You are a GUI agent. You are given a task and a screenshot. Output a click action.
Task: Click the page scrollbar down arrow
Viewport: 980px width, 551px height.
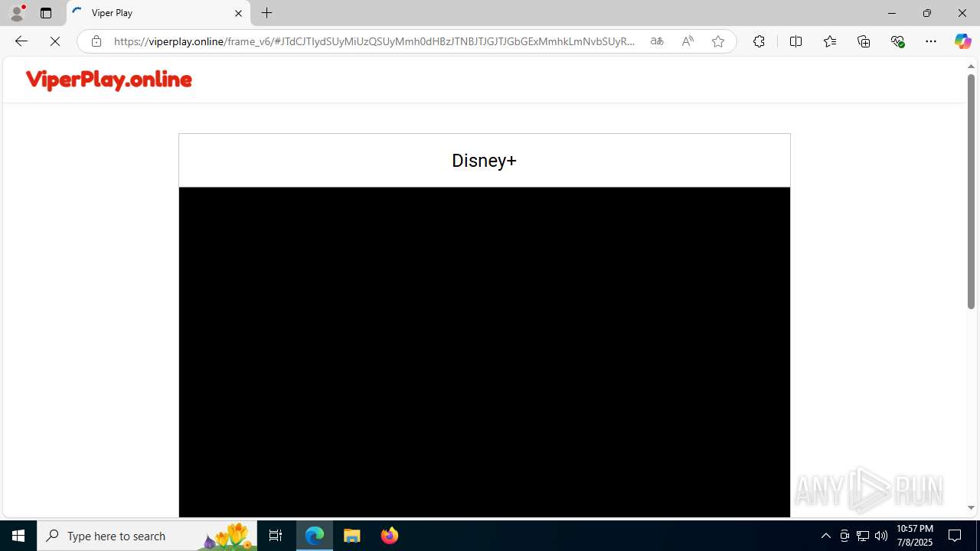971,508
